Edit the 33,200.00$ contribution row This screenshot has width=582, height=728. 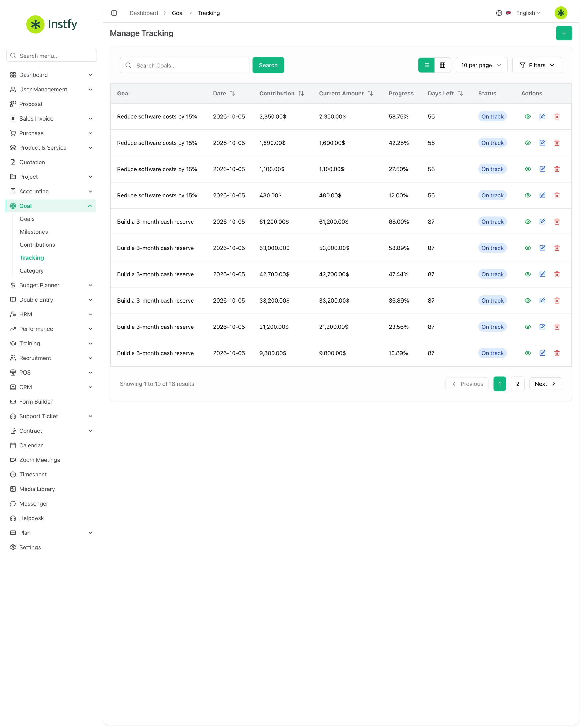click(x=542, y=301)
